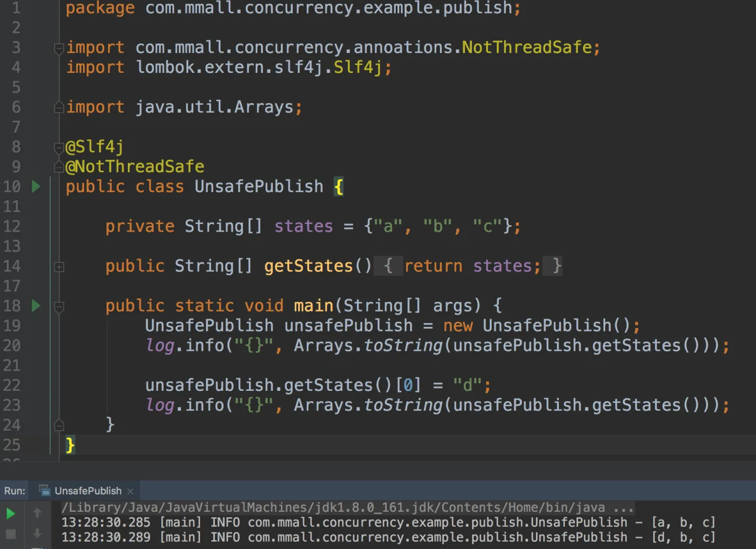Fold the class annotations at @Slf4j

tap(59, 148)
